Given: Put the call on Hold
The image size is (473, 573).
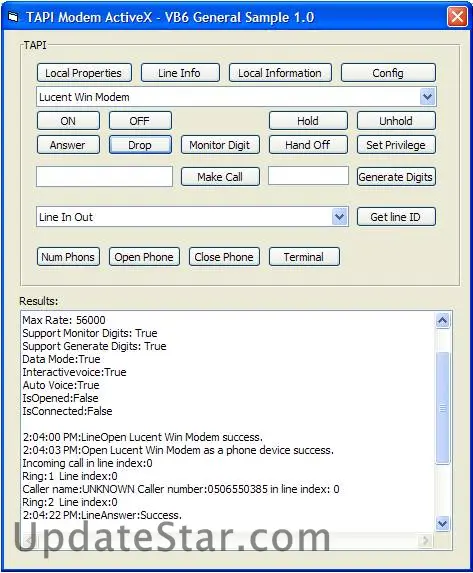Looking at the screenshot, I should pos(308,121).
